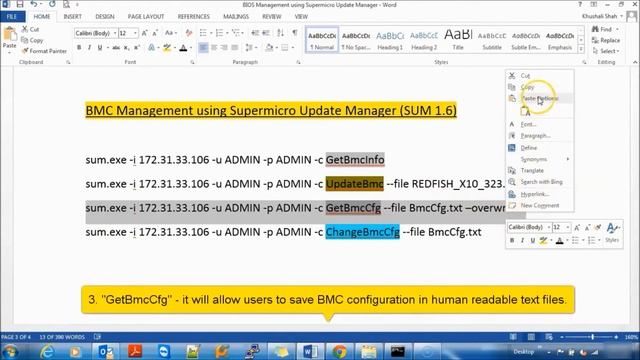
Task: Click Show Desktop toolbar on taskbar
Action: [523, 351]
